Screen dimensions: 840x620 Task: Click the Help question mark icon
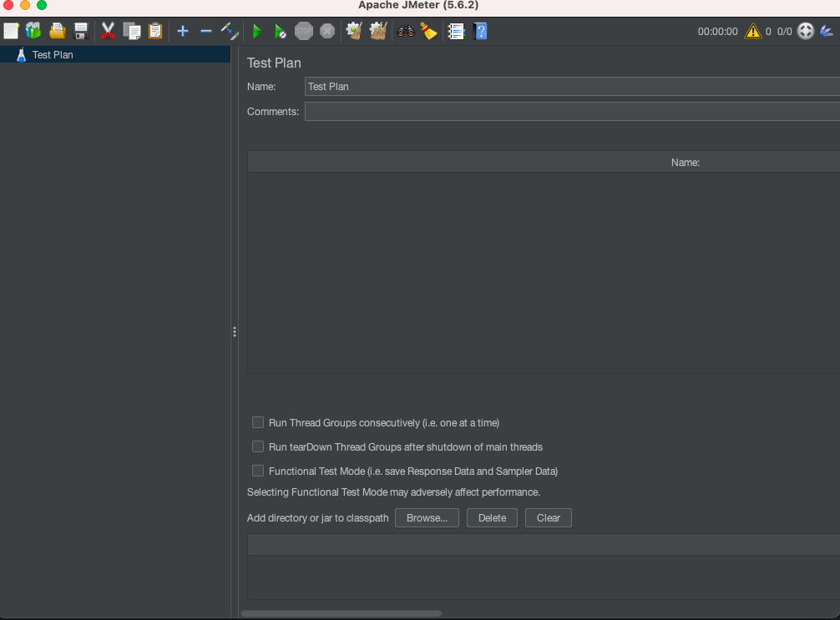480,31
